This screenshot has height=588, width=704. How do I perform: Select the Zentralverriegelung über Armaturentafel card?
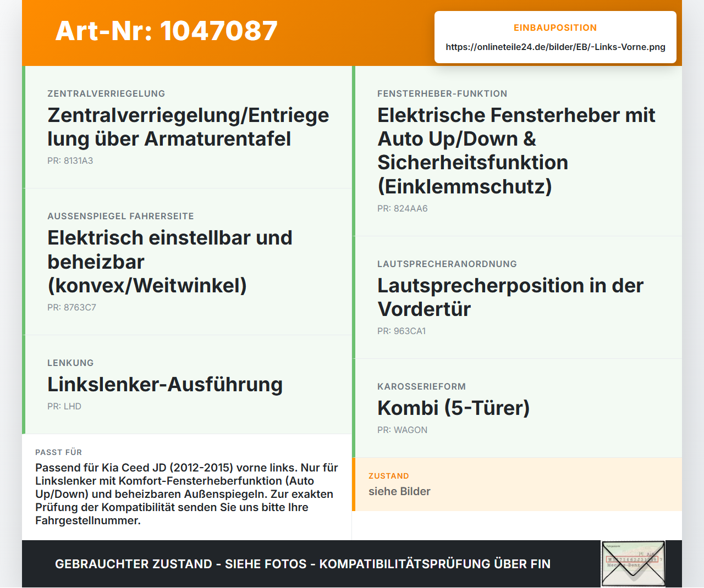[187, 127]
